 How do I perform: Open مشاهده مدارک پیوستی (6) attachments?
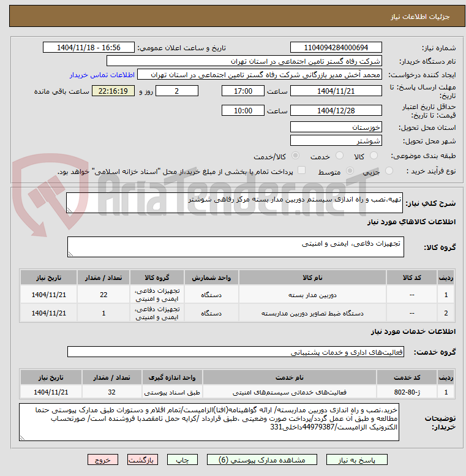click(262, 460)
